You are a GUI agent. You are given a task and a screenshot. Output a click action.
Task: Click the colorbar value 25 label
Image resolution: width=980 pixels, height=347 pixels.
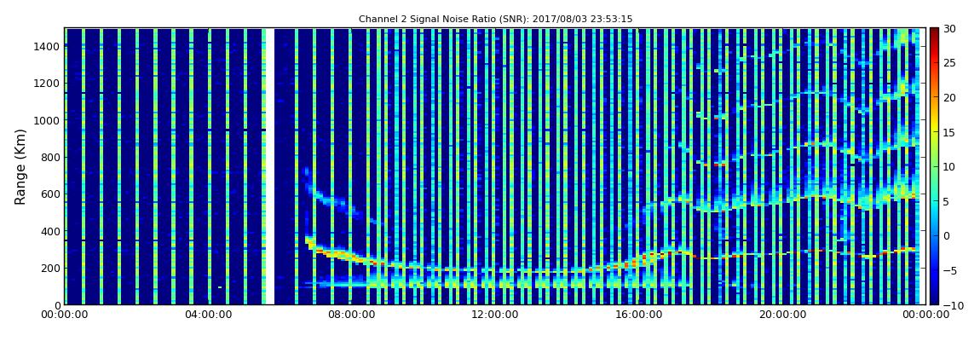949,63
